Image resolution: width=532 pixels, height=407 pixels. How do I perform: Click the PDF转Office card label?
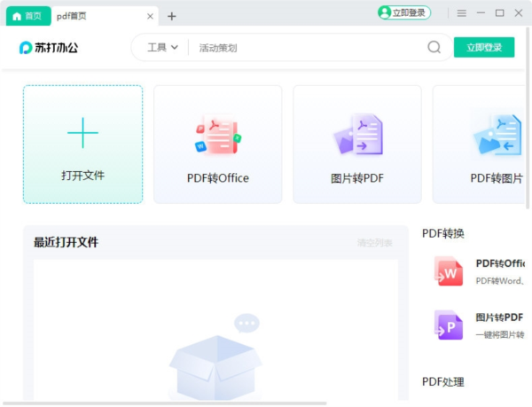(x=218, y=178)
